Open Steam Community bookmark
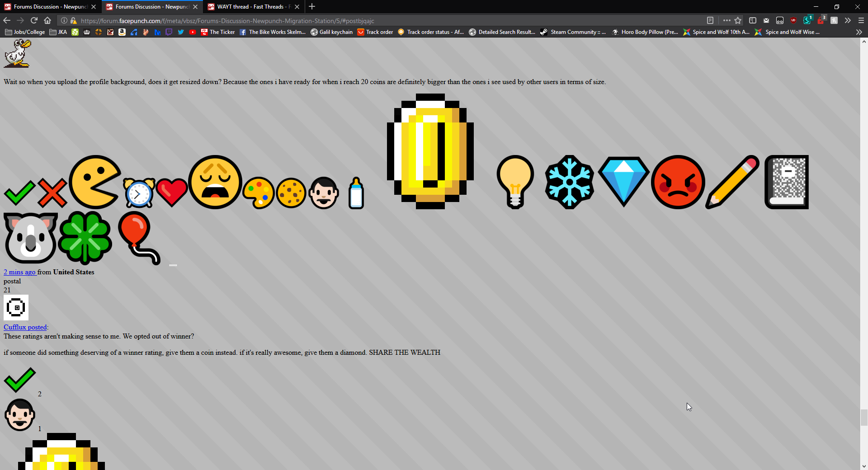 point(573,32)
